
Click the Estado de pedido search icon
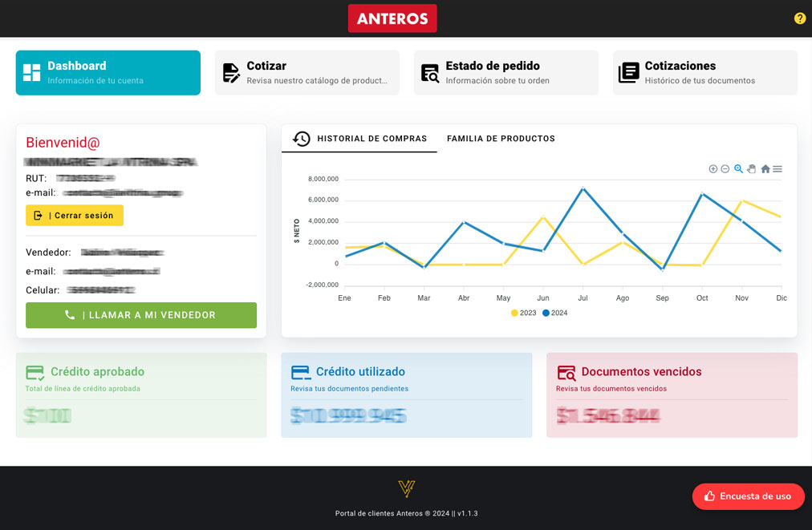tap(430, 73)
